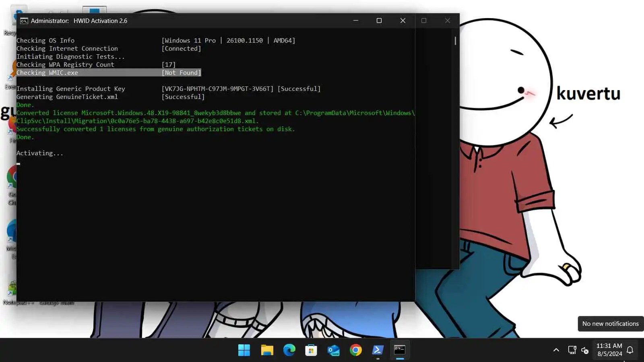
Task: Click the product key starting with VK7JG
Action: 217,89
